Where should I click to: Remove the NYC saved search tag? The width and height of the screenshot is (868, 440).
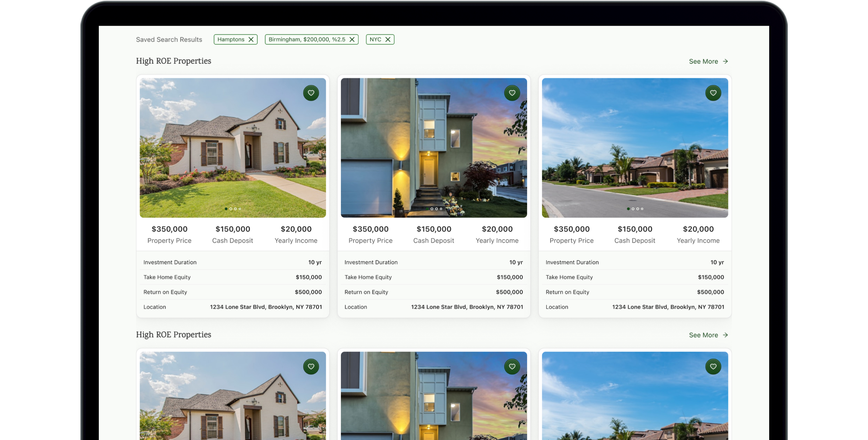pos(388,39)
